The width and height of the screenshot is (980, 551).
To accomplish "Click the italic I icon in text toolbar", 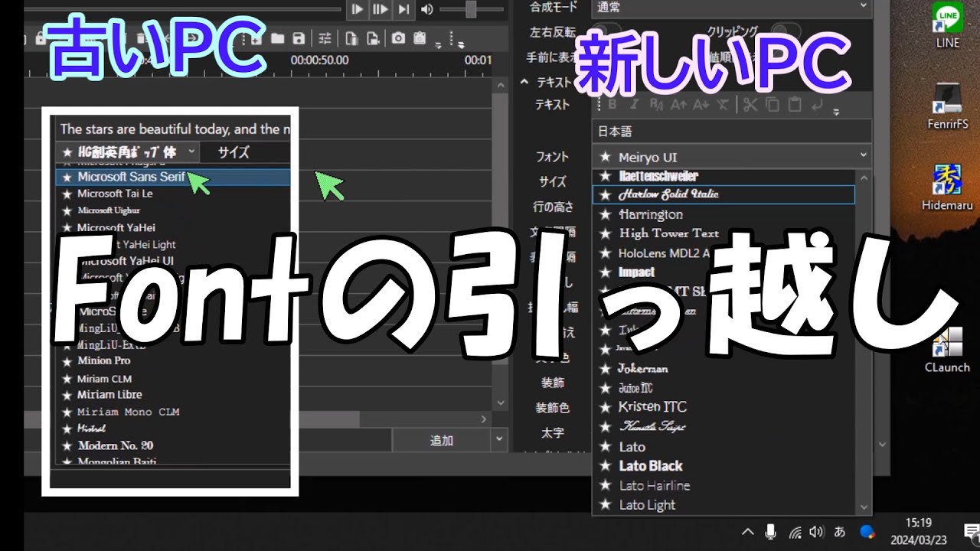I will click(633, 105).
